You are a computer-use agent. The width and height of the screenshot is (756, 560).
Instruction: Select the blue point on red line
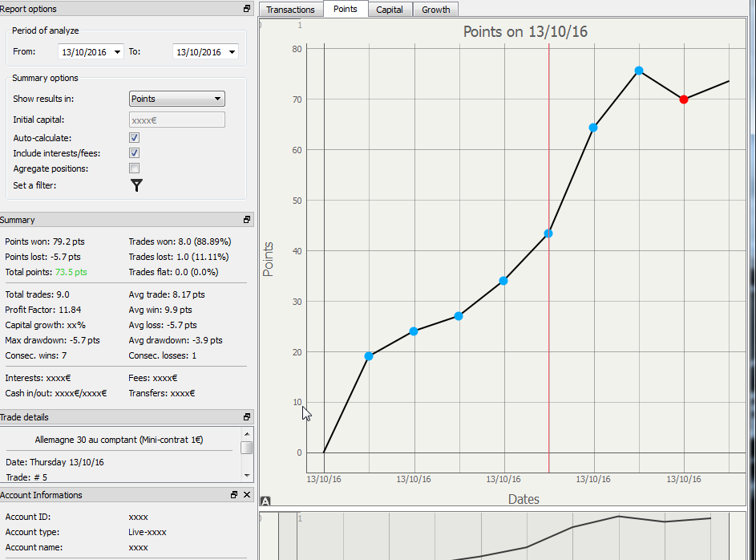tap(548, 233)
